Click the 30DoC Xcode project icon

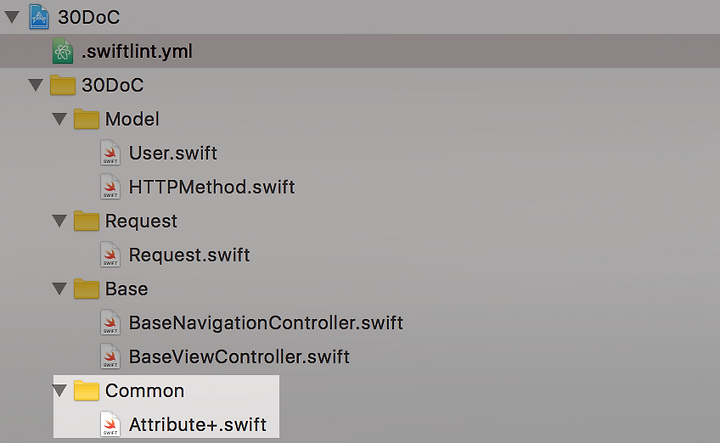coord(39,17)
